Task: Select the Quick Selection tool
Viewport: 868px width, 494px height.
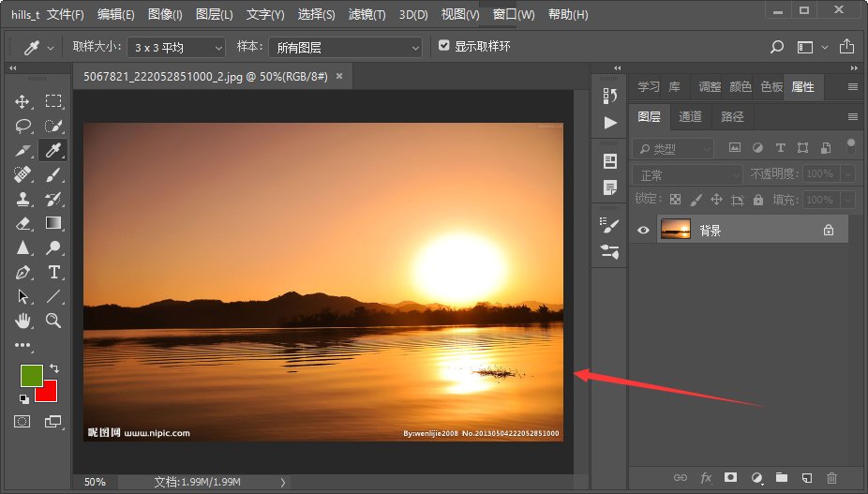Action: click(53, 126)
